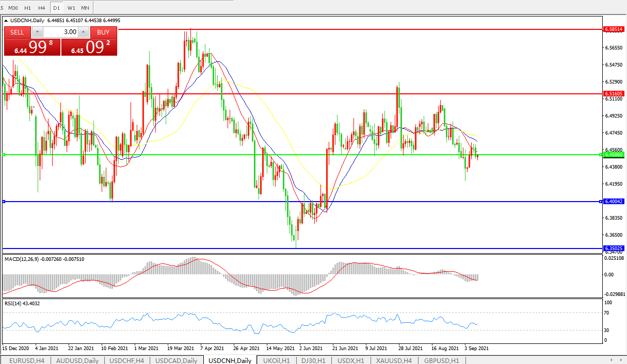Increase trade volume with up arrow
627x364 pixels.
click(84, 32)
